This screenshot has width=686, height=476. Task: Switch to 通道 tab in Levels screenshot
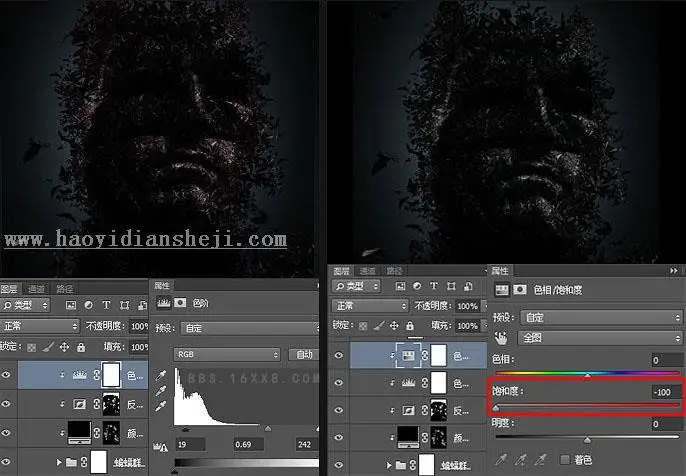click(36, 289)
